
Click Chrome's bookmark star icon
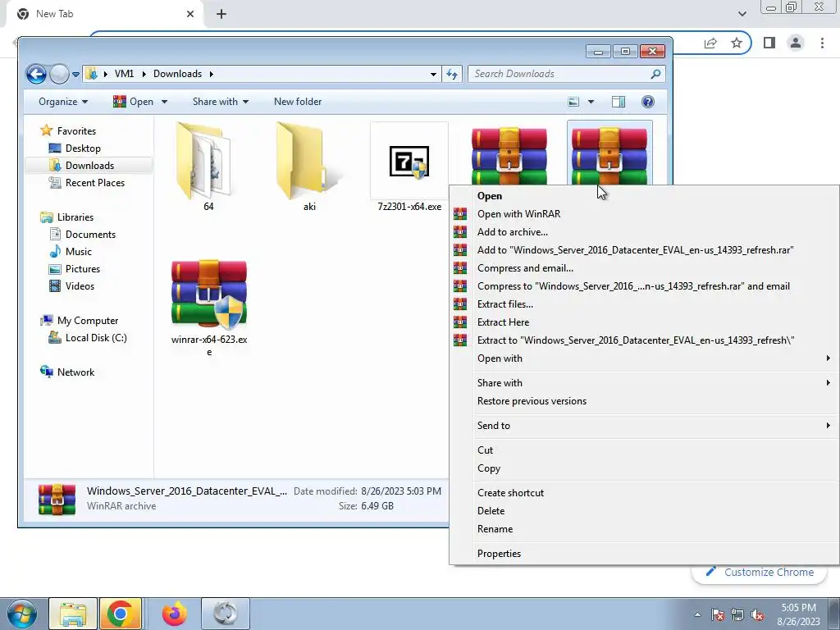[x=737, y=43]
